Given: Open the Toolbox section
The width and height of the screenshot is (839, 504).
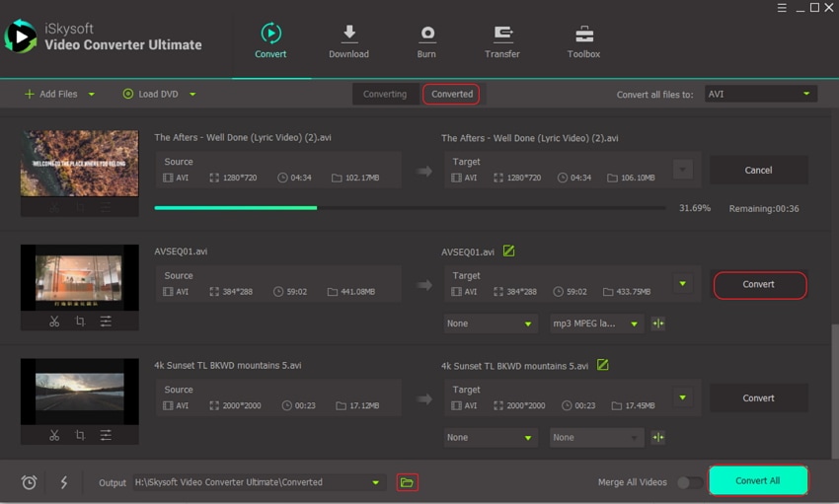Looking at the screenshot, I should 583,40.
